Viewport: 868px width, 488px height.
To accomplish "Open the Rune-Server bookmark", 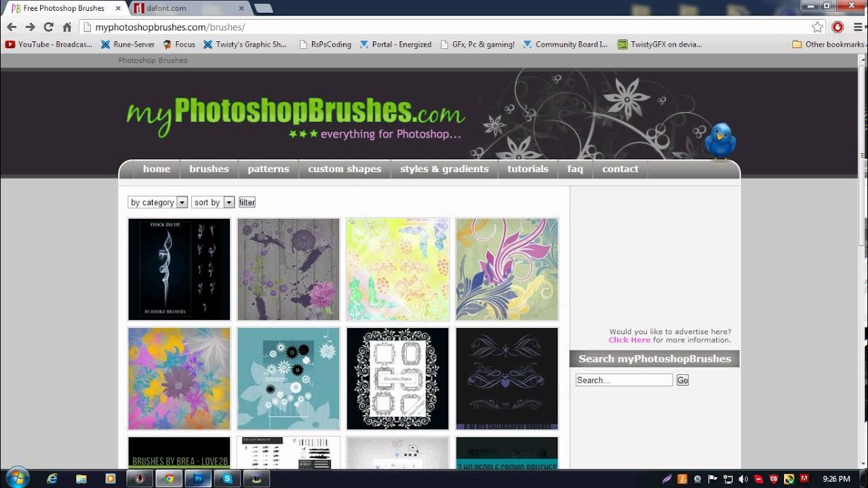I will (x=128, y=44).
